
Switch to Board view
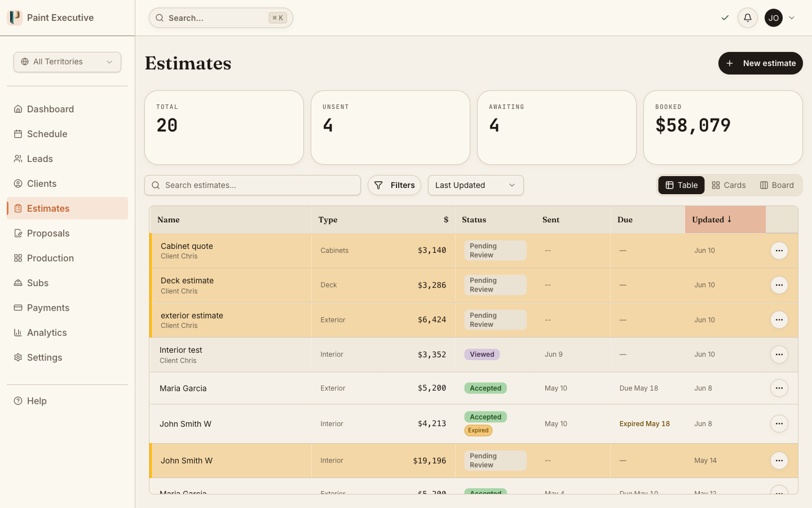coord(776,185)
